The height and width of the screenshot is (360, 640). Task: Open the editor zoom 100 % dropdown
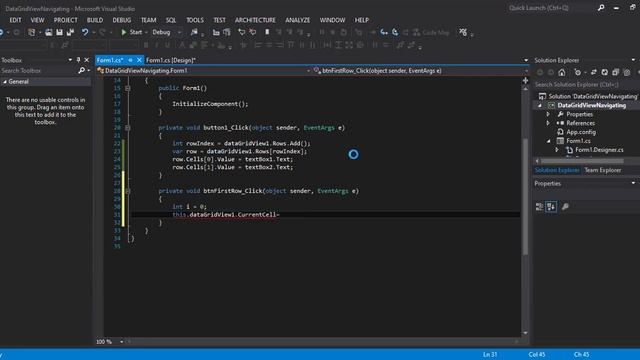pyautogui.click(x=122, y=342)
